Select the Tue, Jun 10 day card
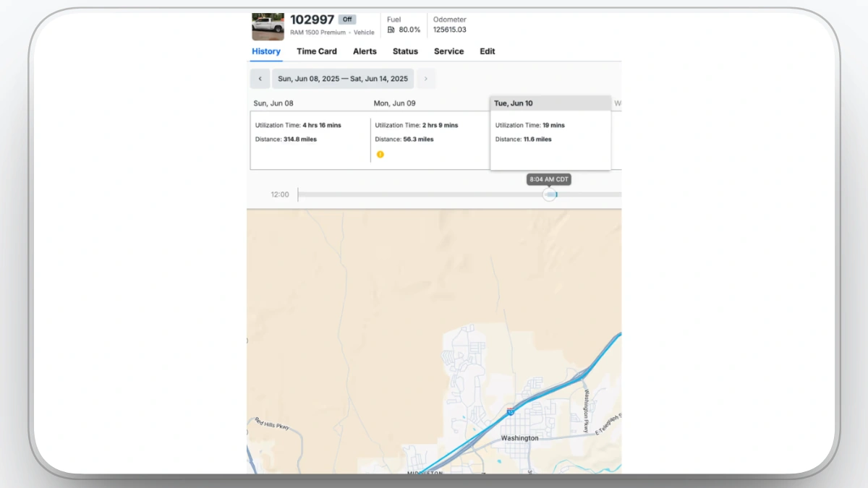The image size is (868, 488). [x=550, y=134]
